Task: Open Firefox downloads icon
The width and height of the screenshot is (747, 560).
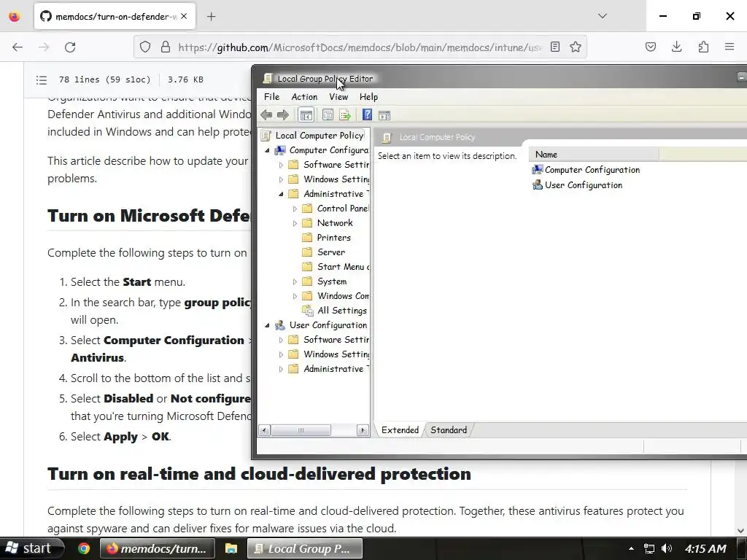Action: [x=676, y=47]
